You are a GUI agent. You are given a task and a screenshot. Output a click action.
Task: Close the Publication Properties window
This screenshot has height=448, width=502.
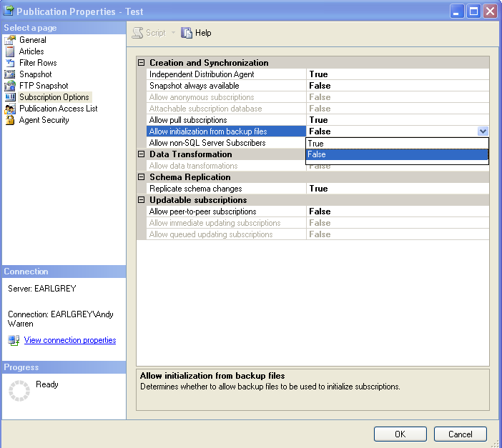490,11
